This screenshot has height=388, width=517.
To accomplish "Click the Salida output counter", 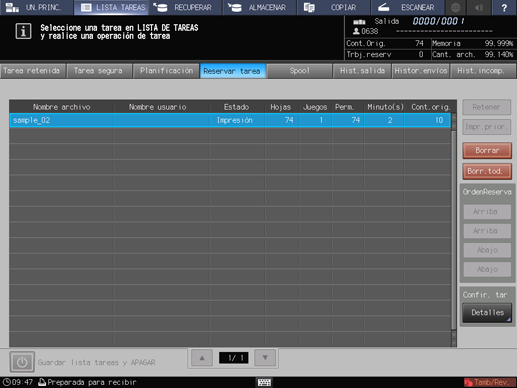I will [438, 21].
